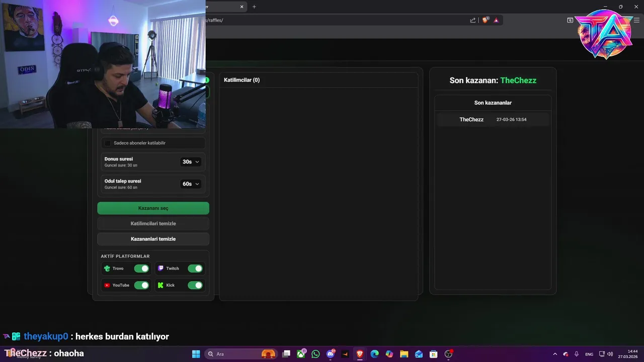Click the Katilimcilar (0) header
Image resolution: width=644 pixels, height=362 pixels.
click(x=242, y=80)
